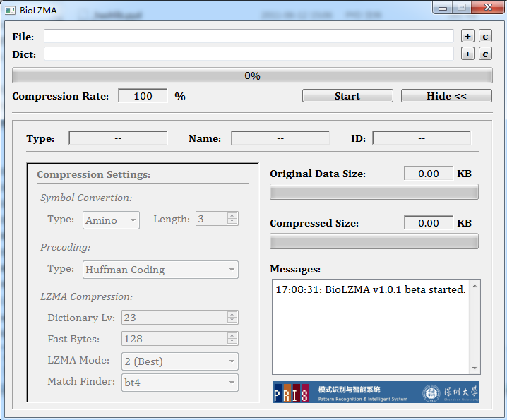Close the BioLZMA window
Image resolution: width=507 pixels, height=420 pixels.
488,8
